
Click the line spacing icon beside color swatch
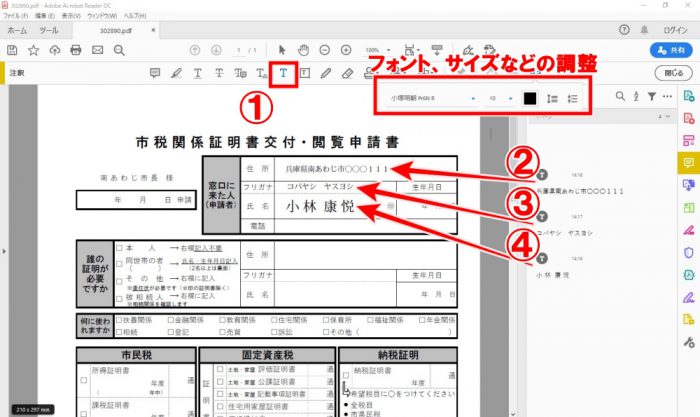pyautogui.click(x=552, y=99)
